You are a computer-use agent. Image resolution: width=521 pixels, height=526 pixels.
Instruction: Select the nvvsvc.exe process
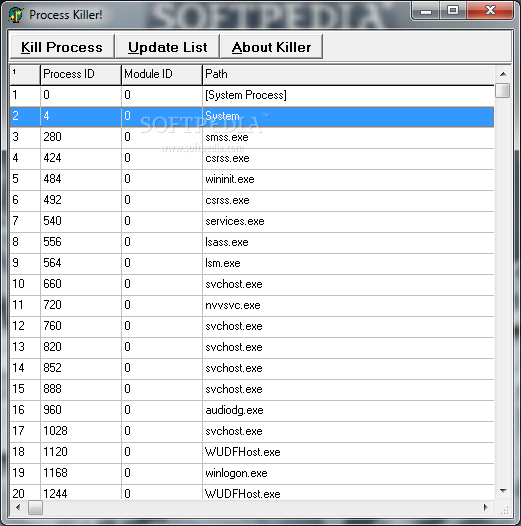[x=252, y=305]
